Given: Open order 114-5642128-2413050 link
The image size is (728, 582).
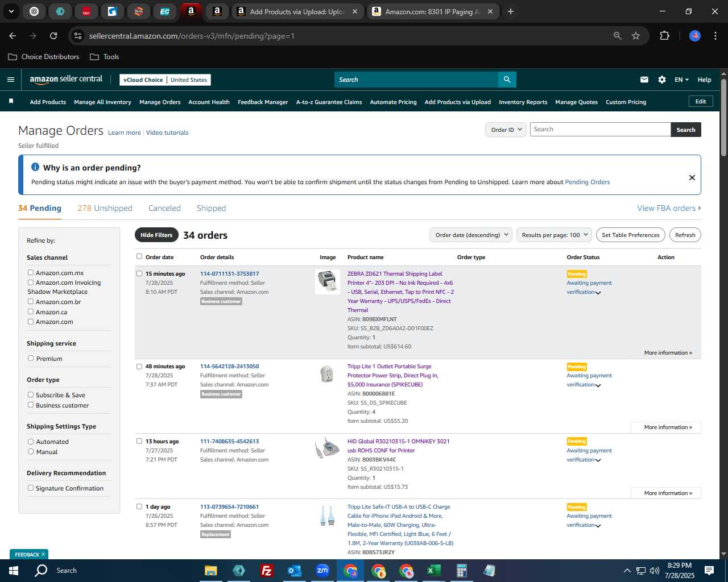Looking at the screenshot, I should (x=229, y=366).
